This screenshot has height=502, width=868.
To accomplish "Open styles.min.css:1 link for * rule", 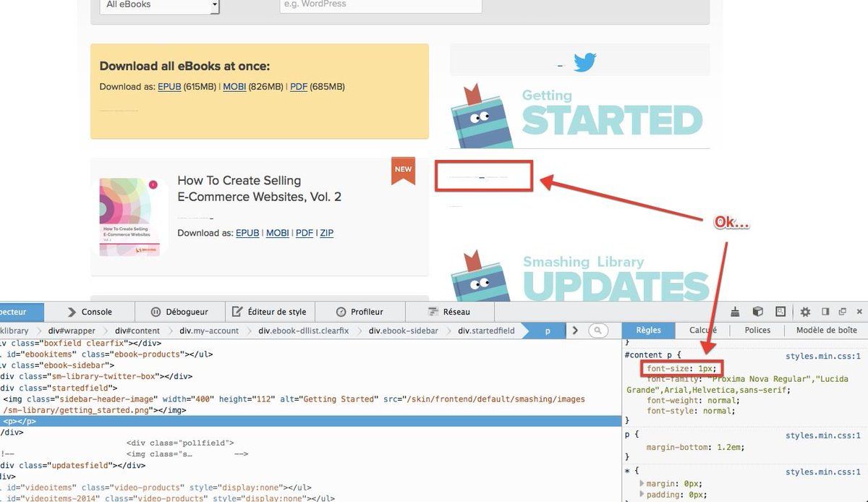I will point(823,472).
